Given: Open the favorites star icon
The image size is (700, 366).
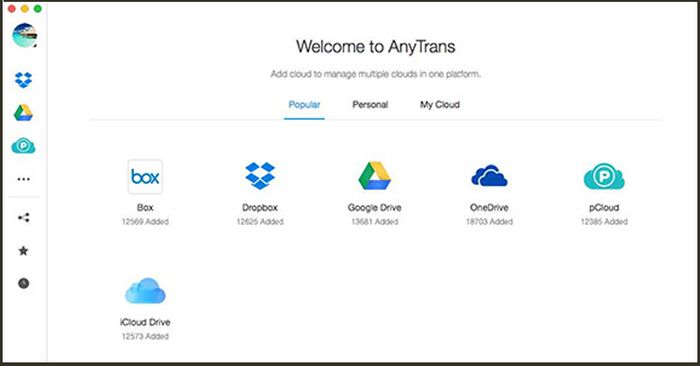Looking at the screenshot, I should (x=23, y=251).
